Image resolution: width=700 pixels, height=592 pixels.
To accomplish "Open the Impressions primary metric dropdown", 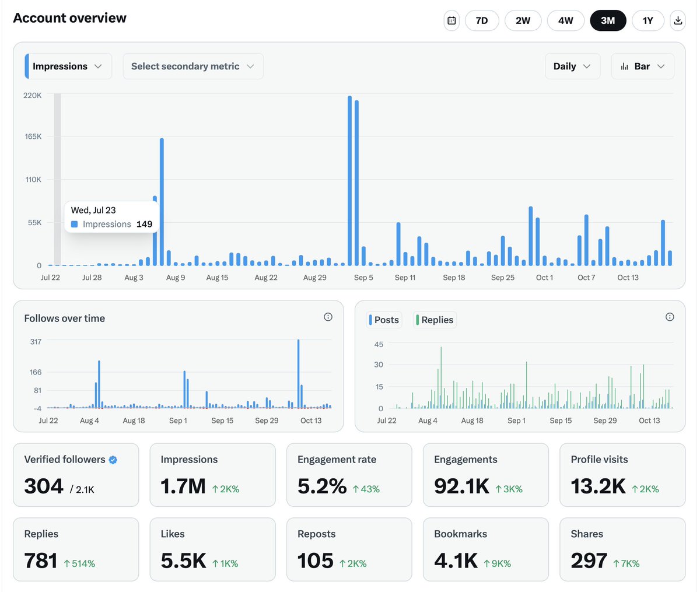I will [68, 66].
